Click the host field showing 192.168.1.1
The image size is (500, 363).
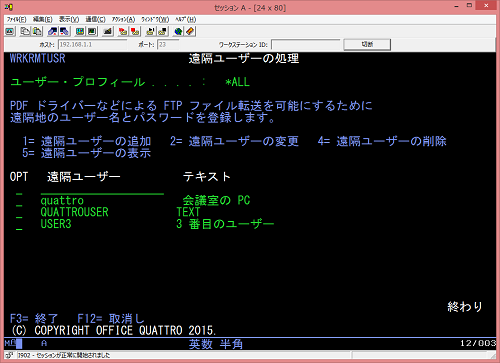(x=92, y=44)
